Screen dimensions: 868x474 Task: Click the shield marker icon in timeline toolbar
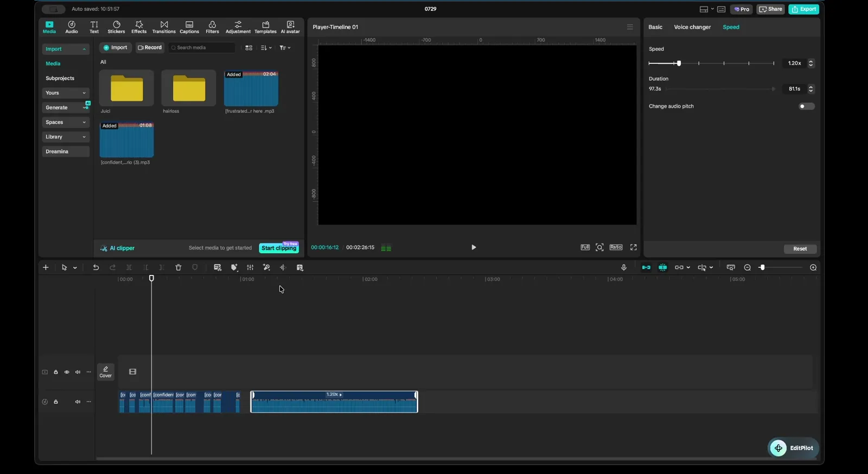pos(195,267)
